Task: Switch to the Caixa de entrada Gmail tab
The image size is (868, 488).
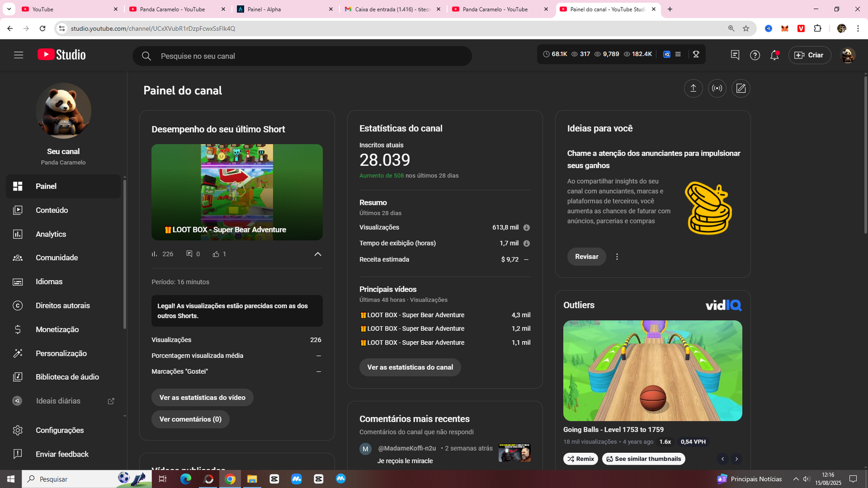Action: [393, 9]
